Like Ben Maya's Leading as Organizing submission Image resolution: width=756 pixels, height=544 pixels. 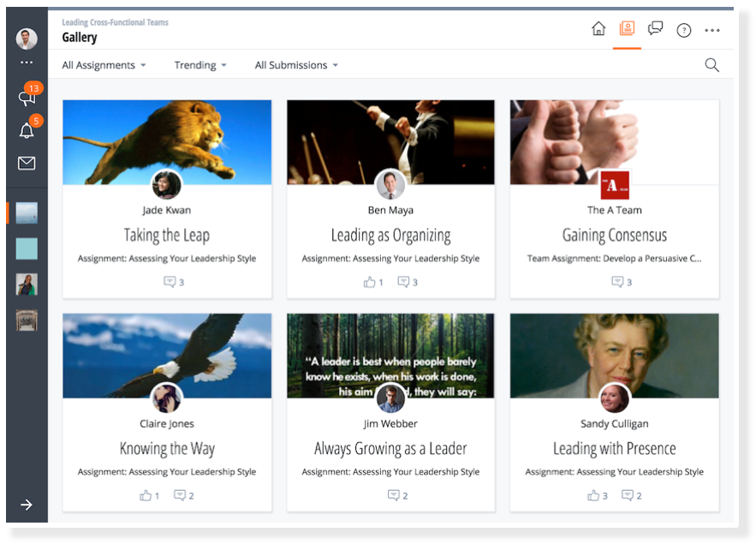pyautogui.click(x=370, y=282)
